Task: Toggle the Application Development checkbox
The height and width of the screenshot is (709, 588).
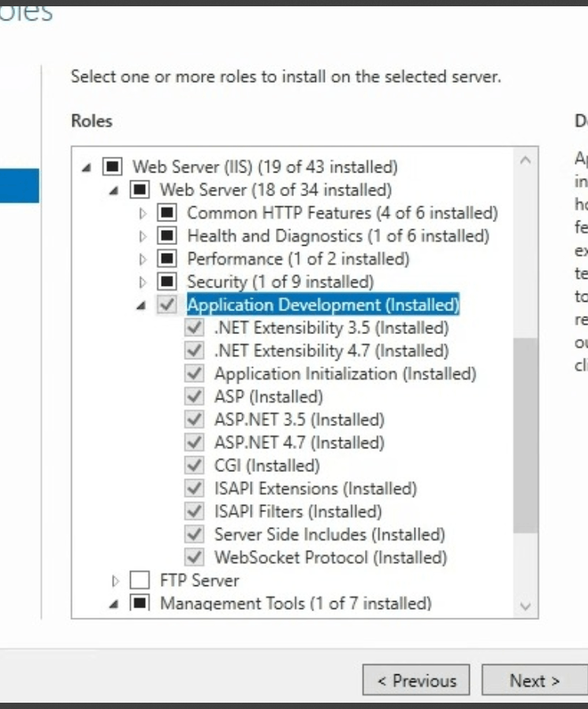Action: tap(167, 304)
